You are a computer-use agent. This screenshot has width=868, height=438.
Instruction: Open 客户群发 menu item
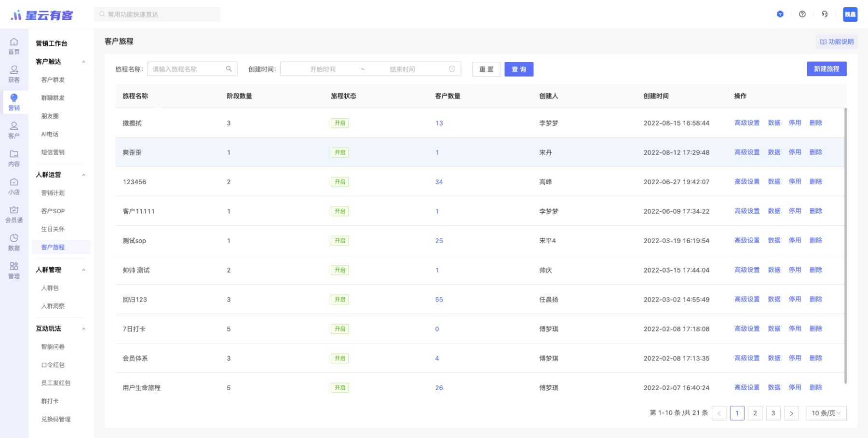(x=53, y=80)
